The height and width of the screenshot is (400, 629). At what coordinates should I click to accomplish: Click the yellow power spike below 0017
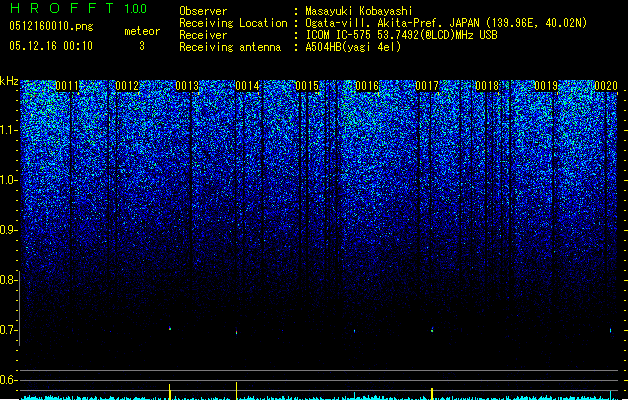point(432,394)
